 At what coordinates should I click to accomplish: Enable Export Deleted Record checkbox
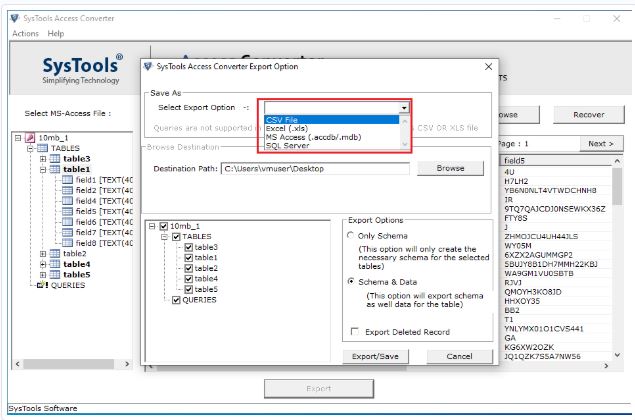tap(354, 331)
